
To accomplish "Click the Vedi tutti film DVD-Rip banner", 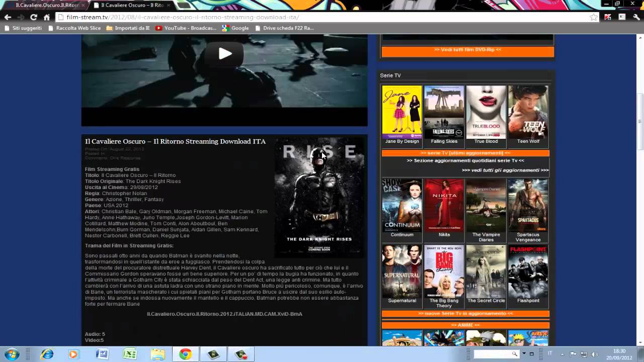I will [467, 51].
